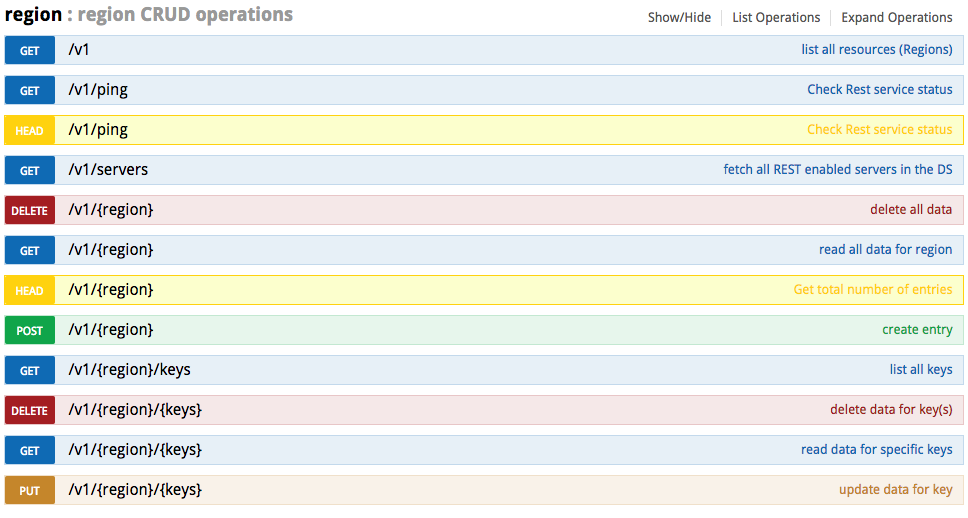
Task: Click the orange PUT badge
Action: click(30, 490)
